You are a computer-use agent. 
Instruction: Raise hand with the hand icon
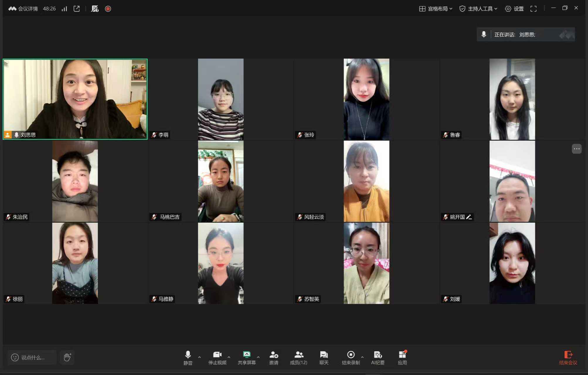[67, 357]
